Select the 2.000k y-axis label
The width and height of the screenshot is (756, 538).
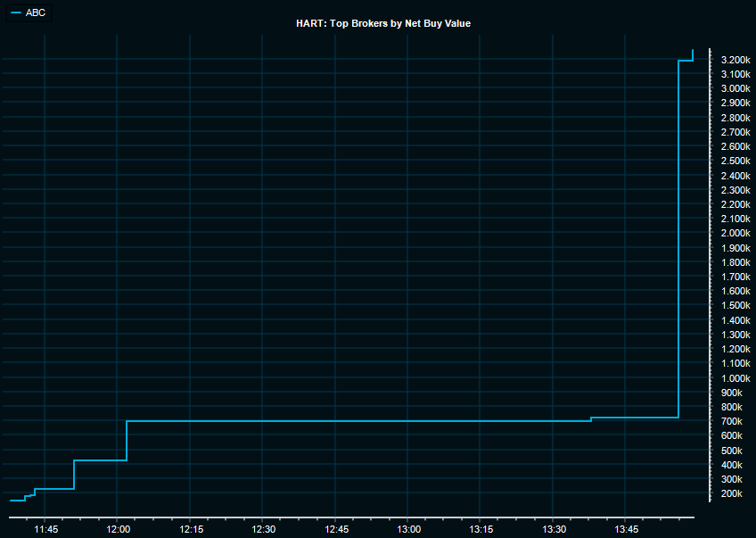tap(735, 233)
